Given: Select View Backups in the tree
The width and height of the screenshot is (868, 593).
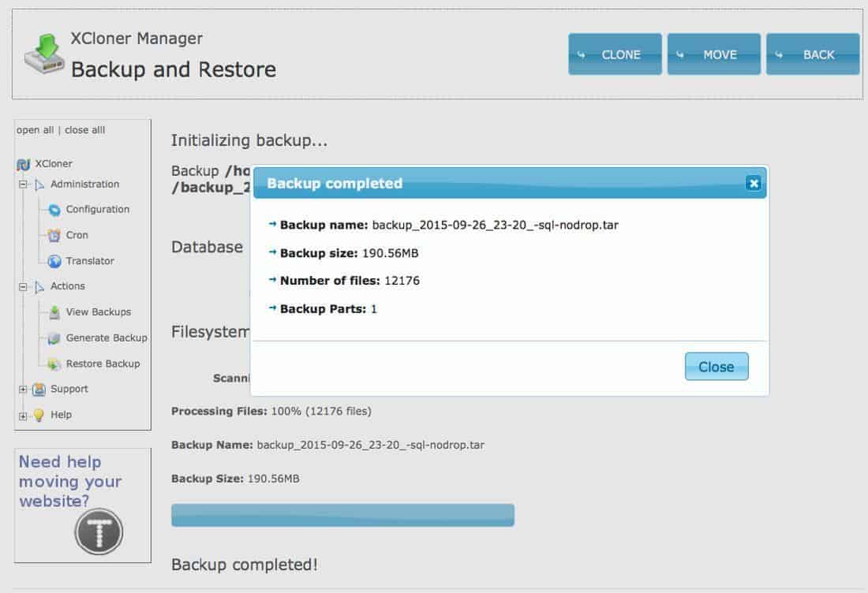Looking at the screenshot, I should click(99, 312).
